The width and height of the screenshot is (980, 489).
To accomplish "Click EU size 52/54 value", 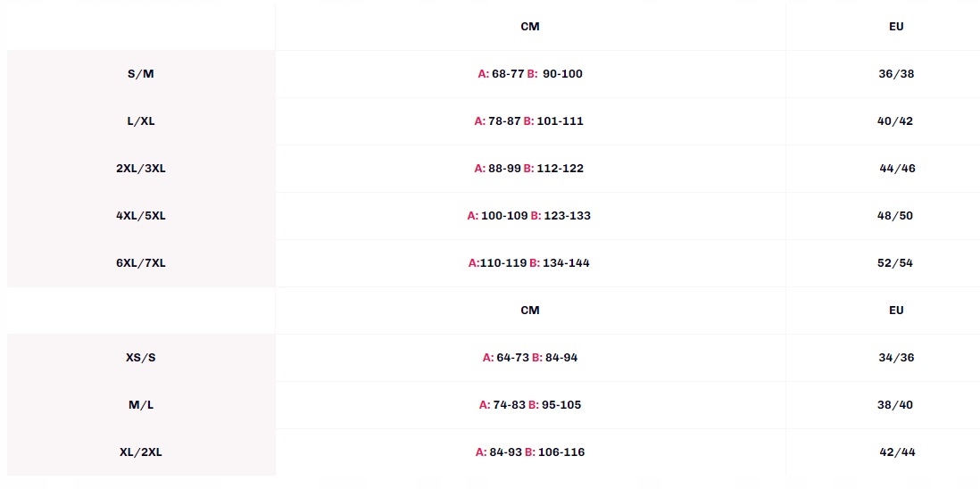I will click(x=896, y=263).
